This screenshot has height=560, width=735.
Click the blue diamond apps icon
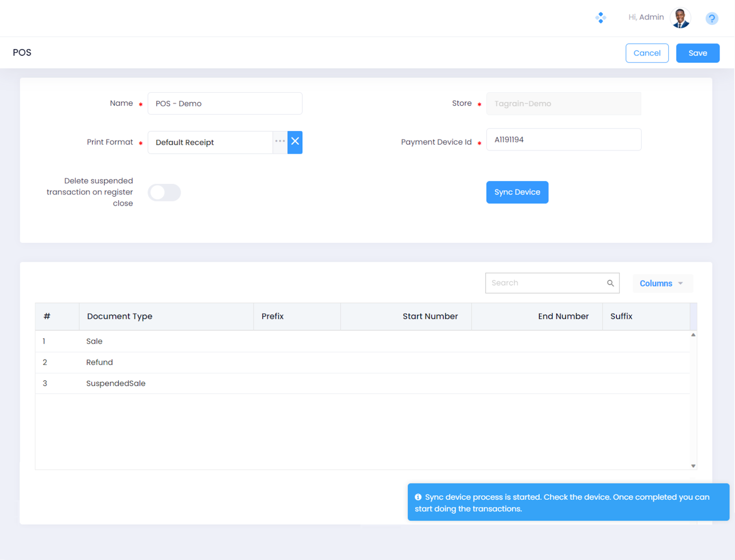(x=600, y=18)
